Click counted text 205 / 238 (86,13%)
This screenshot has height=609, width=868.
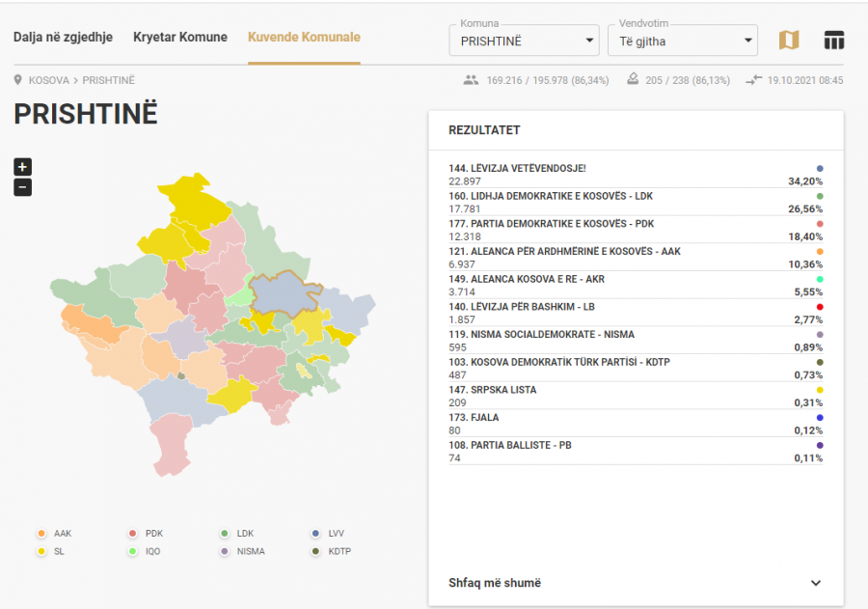click(688, 80)
